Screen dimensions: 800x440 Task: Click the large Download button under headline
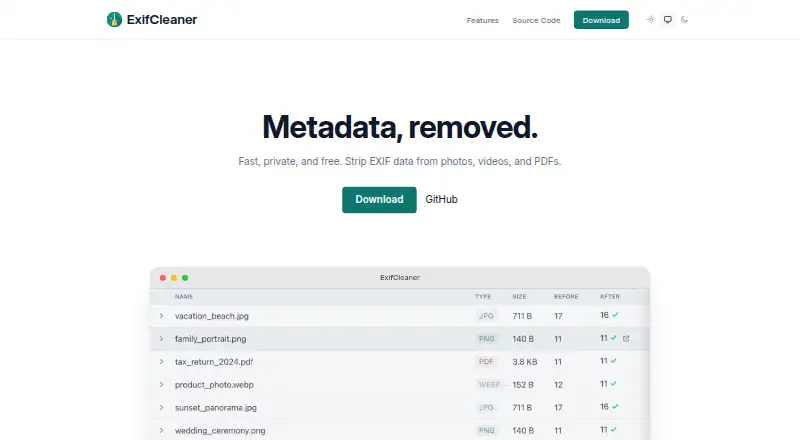coord(379,200)
